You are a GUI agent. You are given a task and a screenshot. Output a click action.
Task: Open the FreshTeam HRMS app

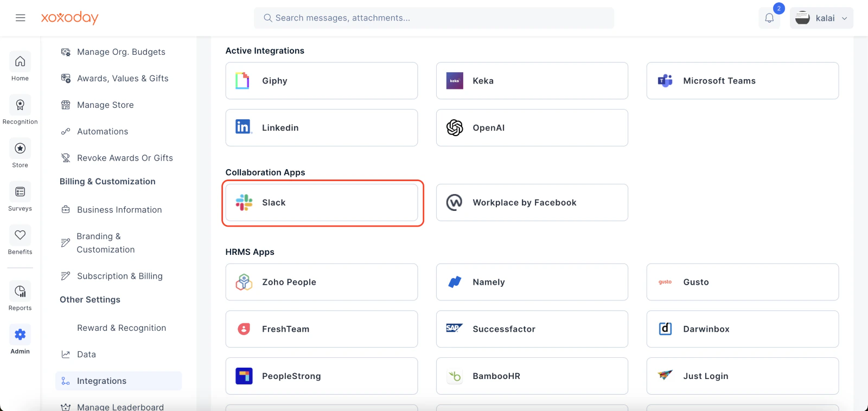click(322, 329)
